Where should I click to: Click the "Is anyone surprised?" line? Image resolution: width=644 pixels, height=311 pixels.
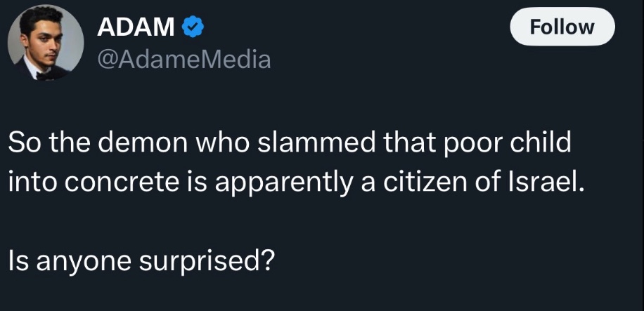point(140,260)
